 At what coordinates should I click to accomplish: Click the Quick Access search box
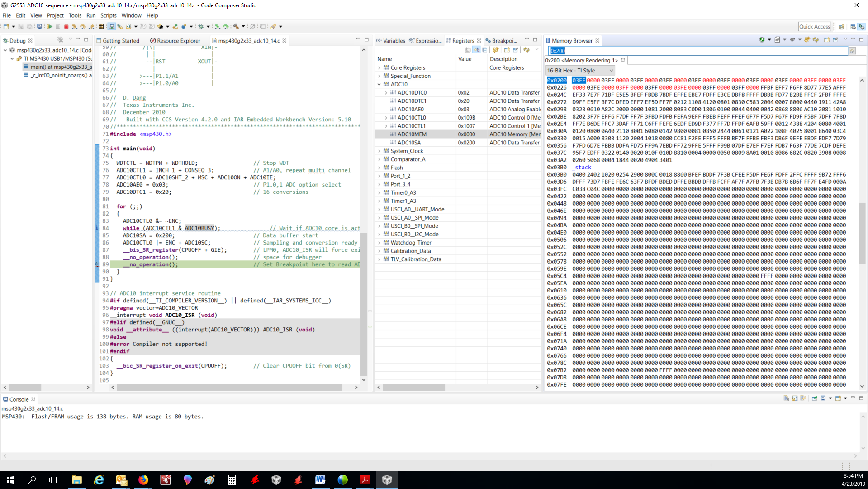(814, 27)
